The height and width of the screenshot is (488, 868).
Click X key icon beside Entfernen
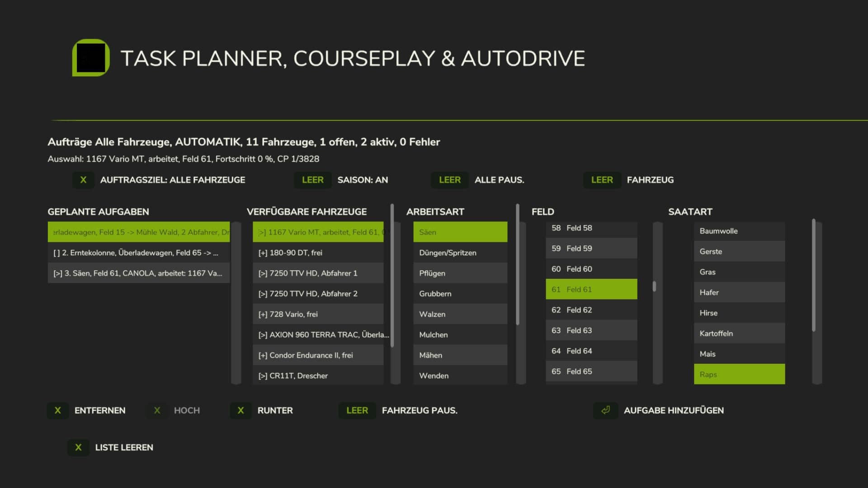58,410
